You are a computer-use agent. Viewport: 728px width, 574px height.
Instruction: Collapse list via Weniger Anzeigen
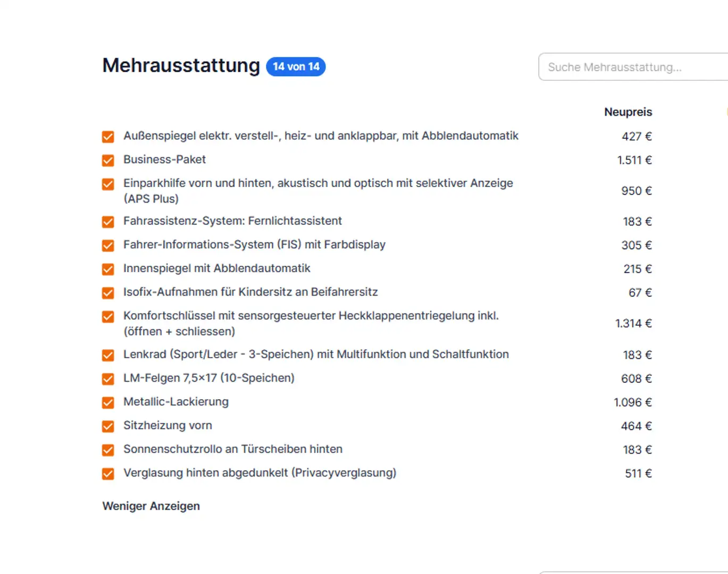(151, 506)
